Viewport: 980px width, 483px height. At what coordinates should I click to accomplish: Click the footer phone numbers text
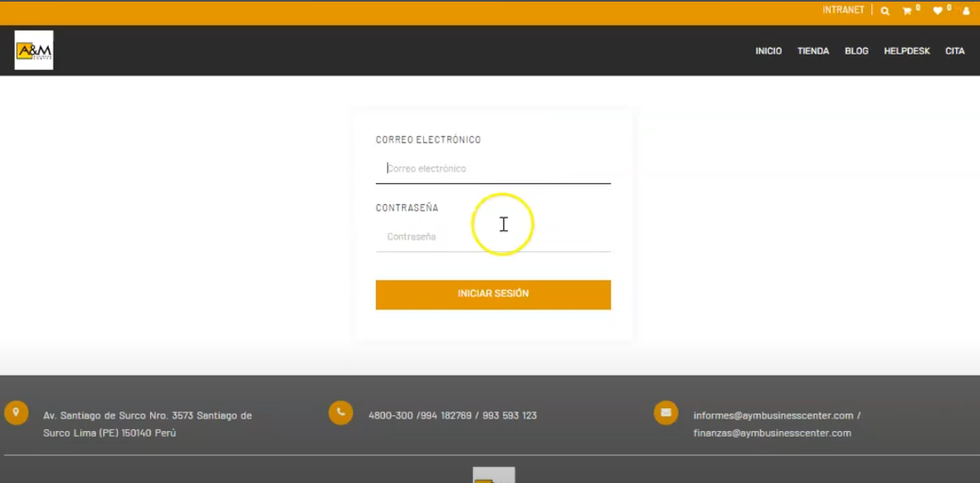[x=452, y=416]
